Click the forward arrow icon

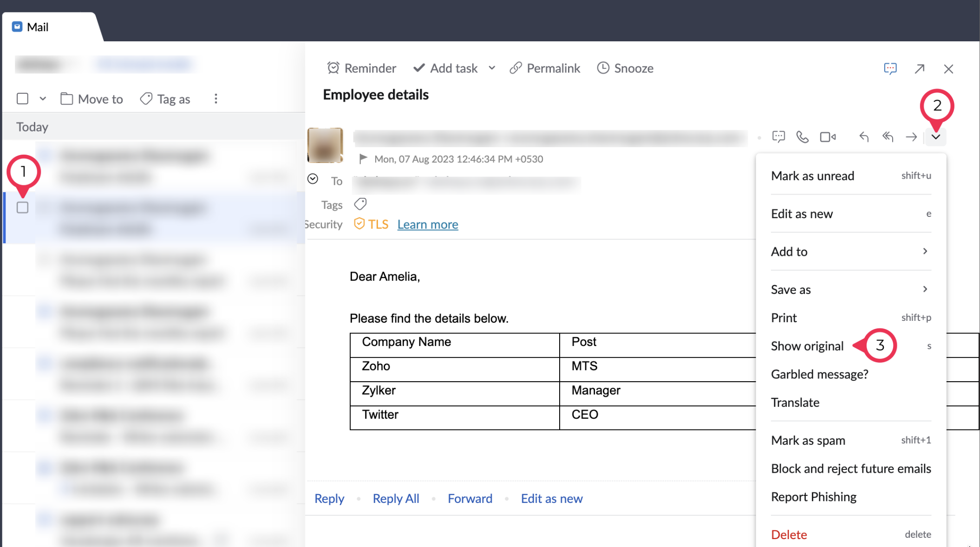click(x=911, y=137)
